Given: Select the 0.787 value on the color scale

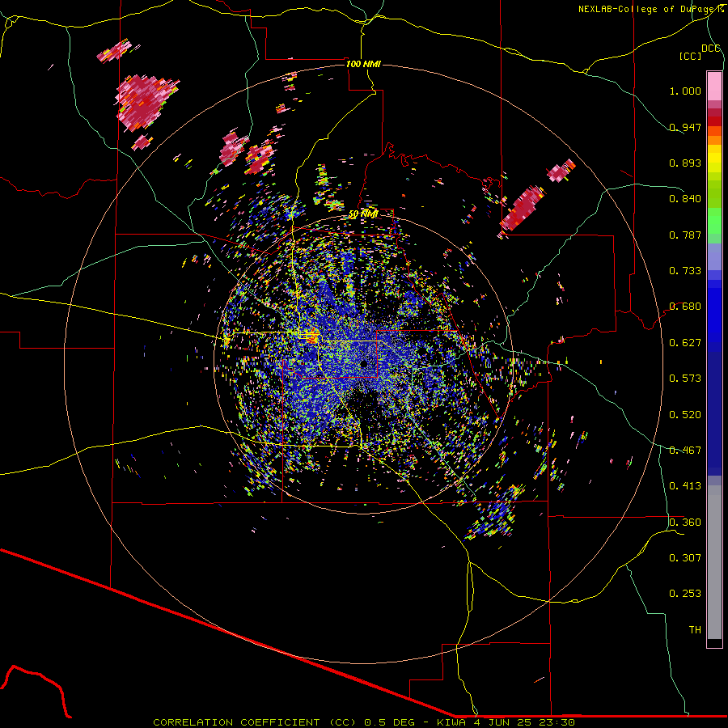Looking at the screenshot, I should pyautogui.click(x=685, y=235).
